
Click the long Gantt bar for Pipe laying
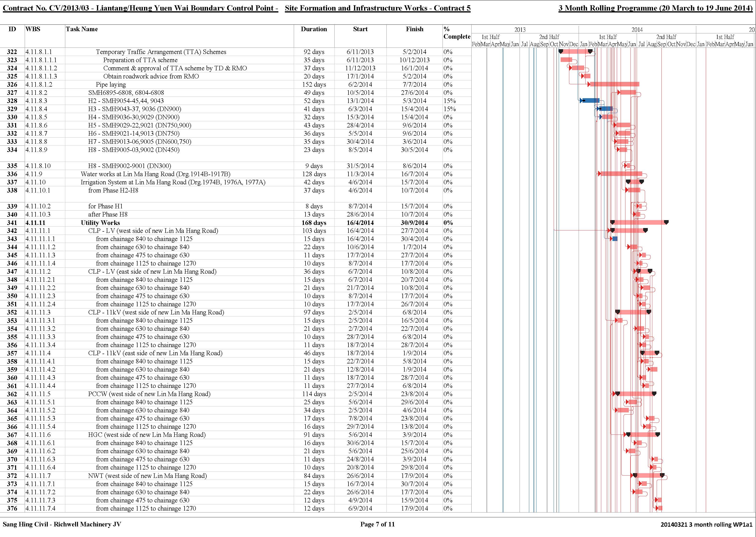pyautogui.click(x=615, y=84)
